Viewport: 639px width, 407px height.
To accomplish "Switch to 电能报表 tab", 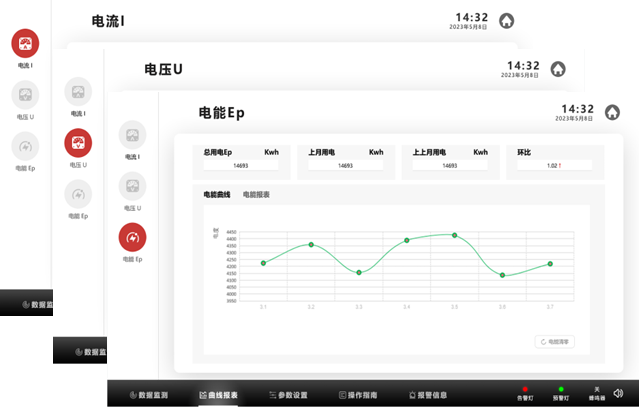I will 256,194.
